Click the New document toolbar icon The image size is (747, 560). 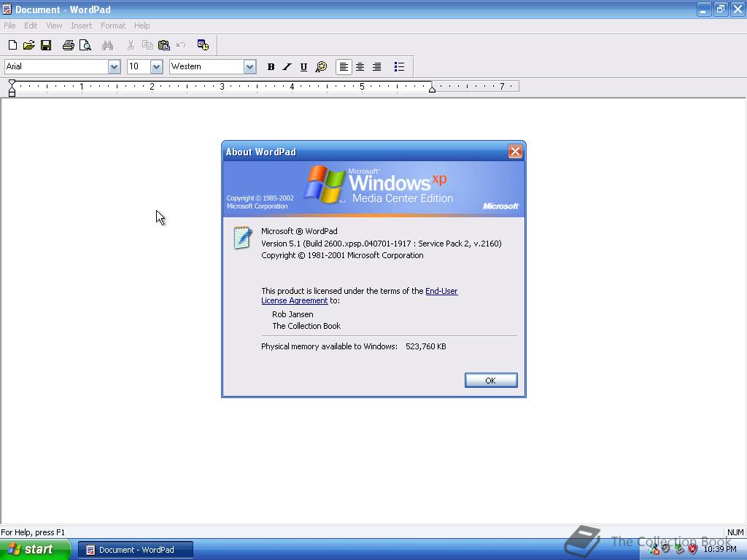13,45
